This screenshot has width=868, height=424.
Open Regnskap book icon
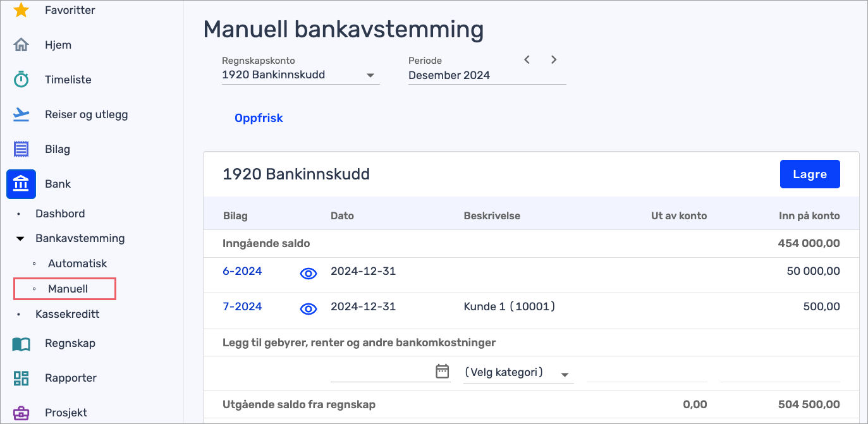pos(21,344)
